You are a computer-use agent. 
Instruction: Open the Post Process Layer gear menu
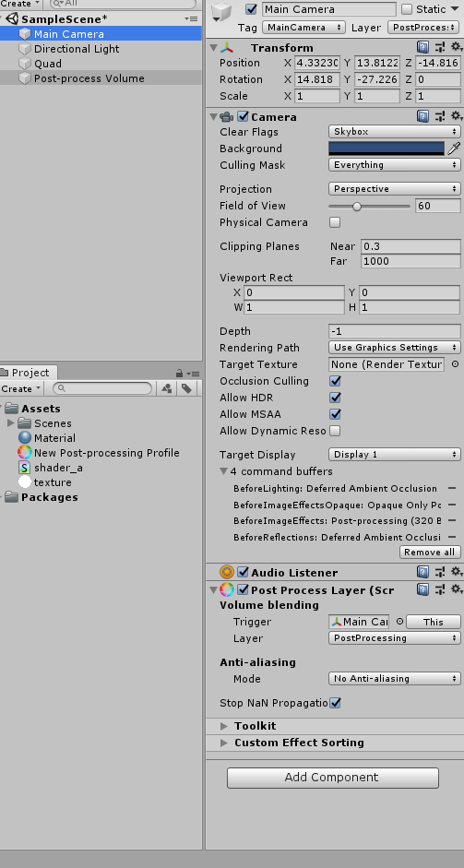(457, 589)
